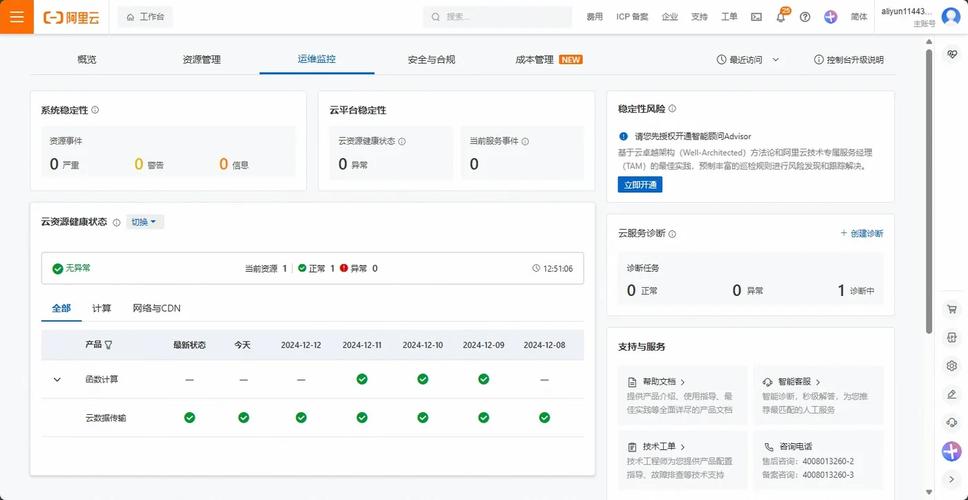Open the 企业 menu
This screenshot has width=968, height=500.
coord(670,17)
